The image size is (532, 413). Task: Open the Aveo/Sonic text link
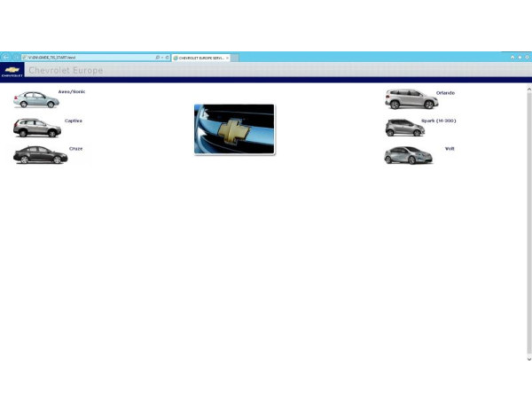72,91
